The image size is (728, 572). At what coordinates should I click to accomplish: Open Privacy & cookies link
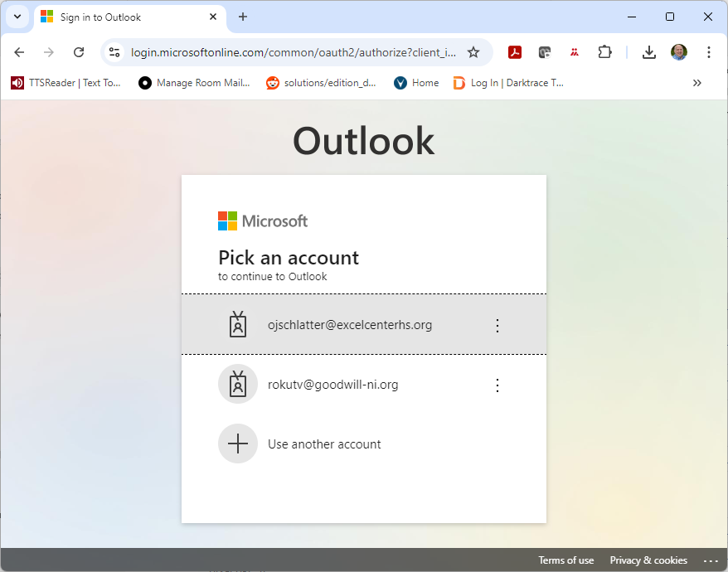pyautogui.click(x=648, y=560)
